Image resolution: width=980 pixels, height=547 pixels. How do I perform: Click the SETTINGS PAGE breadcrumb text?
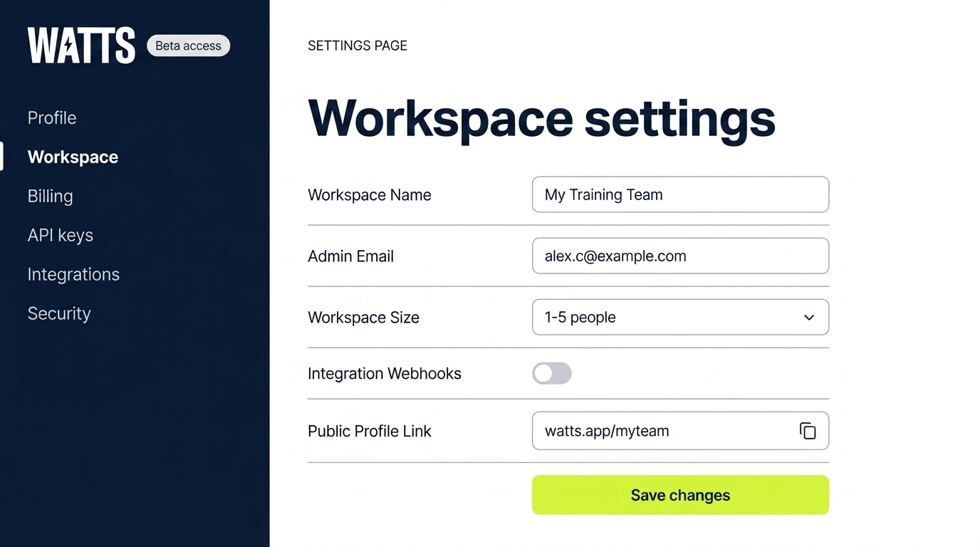click(357, 46)
